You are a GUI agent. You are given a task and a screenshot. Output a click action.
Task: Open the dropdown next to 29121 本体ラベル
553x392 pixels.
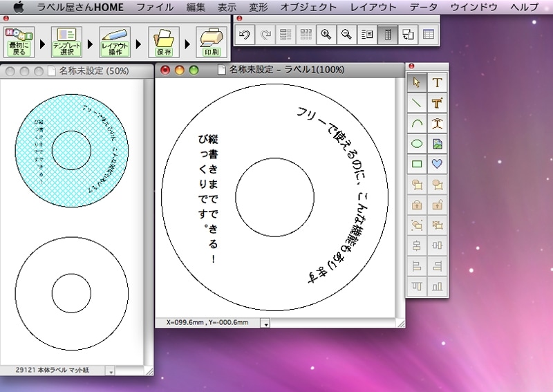[x=110, y=371]
